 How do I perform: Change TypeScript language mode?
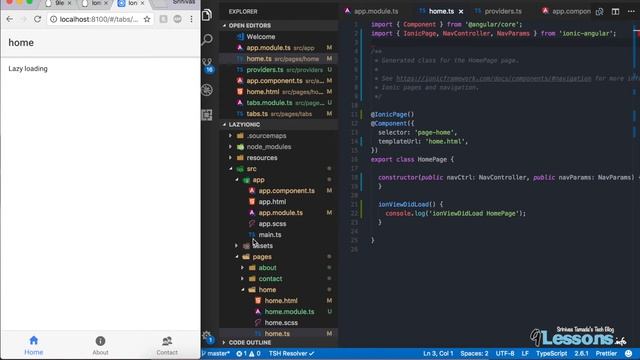pos(551,353)
